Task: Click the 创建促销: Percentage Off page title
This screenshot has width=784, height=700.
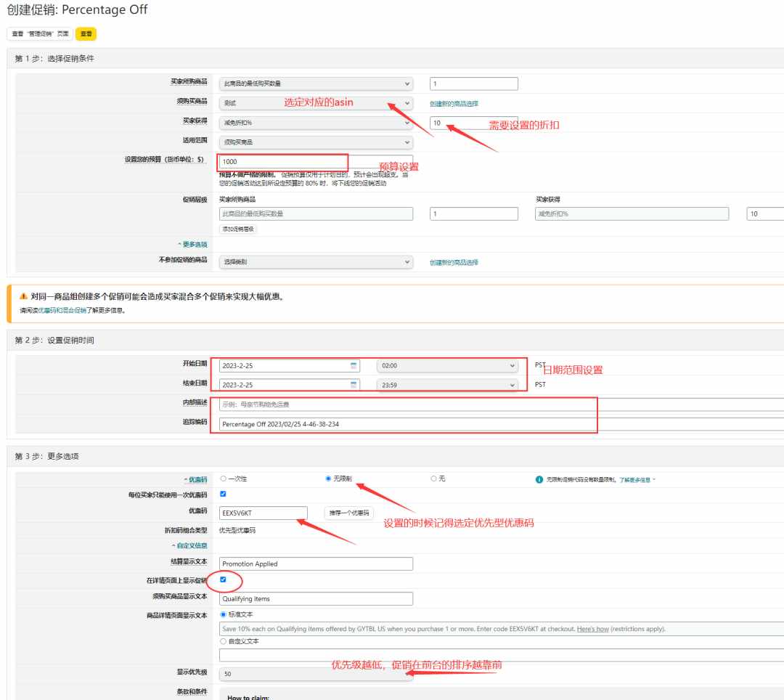Action: [x=77, y=9]
